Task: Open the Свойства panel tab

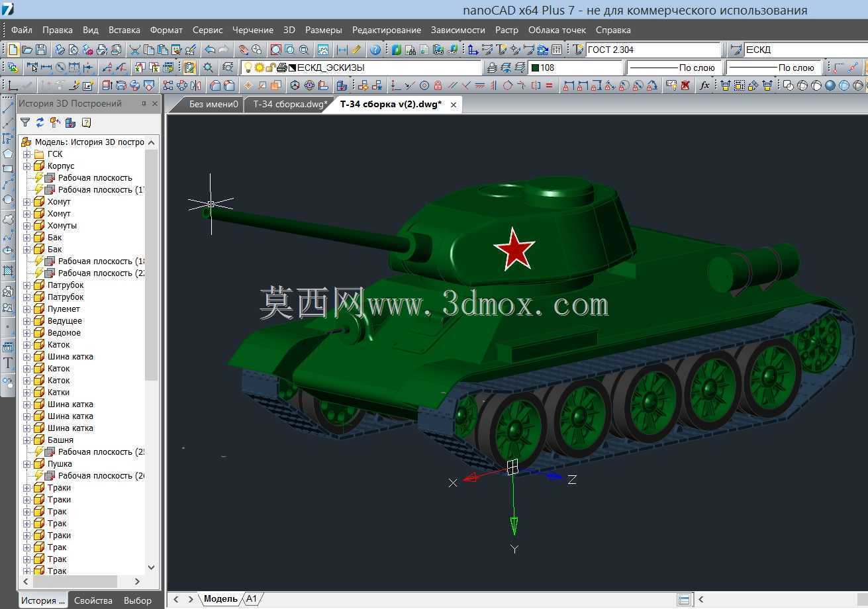Action: point(93,600)
